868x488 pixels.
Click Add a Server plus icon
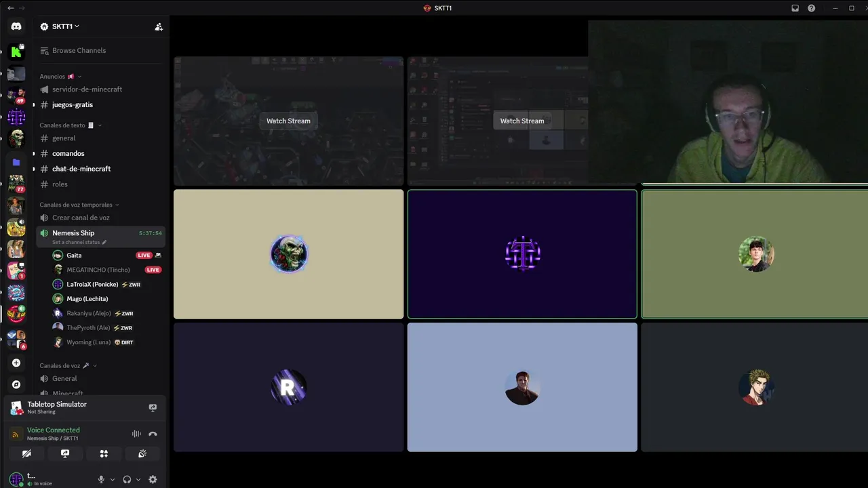point(16,363)
